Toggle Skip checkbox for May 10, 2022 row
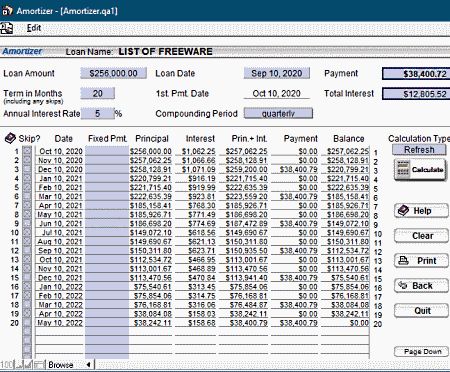The image size is (450, 372). coord(27,322)
